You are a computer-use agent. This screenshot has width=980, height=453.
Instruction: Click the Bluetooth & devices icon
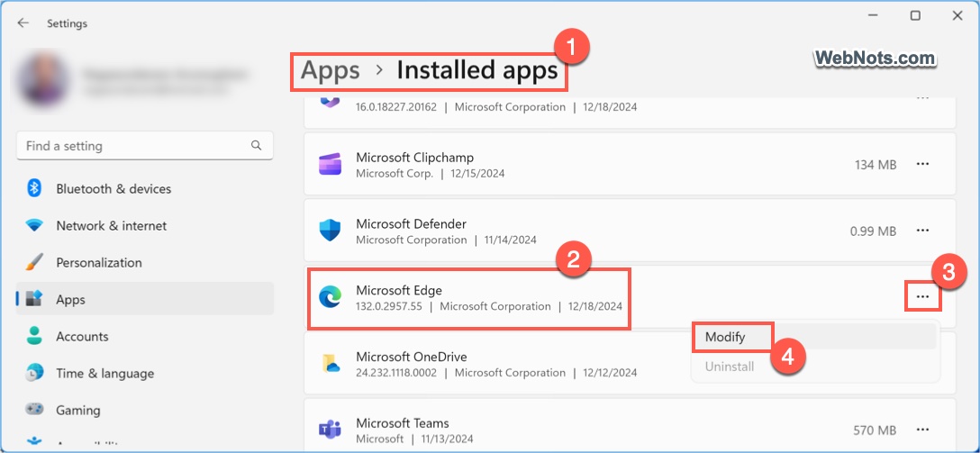33,188
